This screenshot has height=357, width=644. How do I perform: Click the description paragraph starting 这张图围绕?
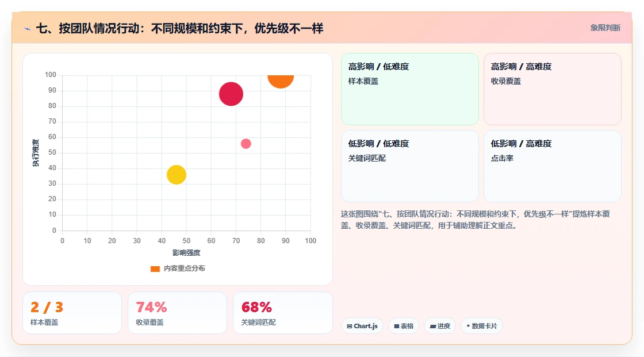point(475,220)
